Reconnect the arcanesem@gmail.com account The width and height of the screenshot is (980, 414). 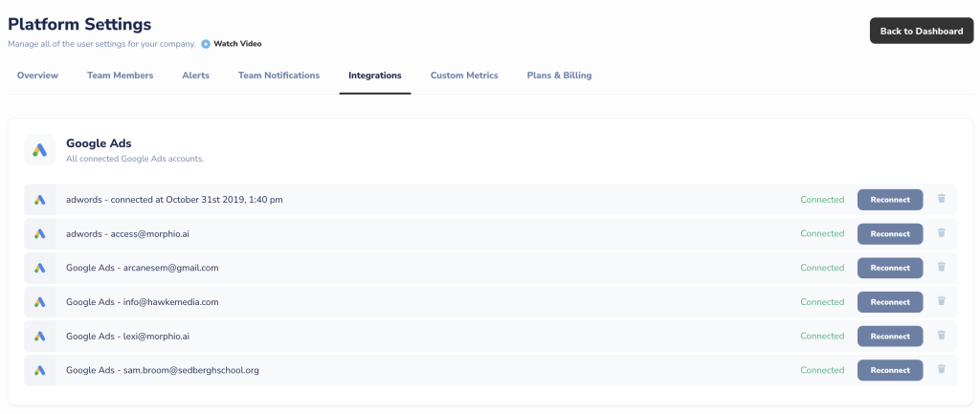(x=890, y=268)
